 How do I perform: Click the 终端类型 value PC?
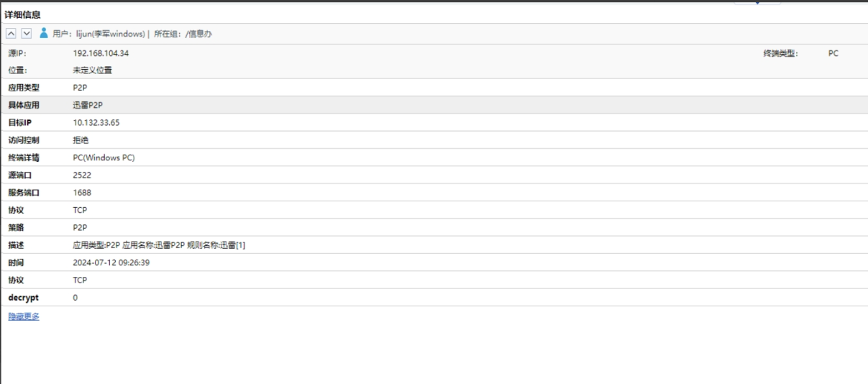click(833, 53)
